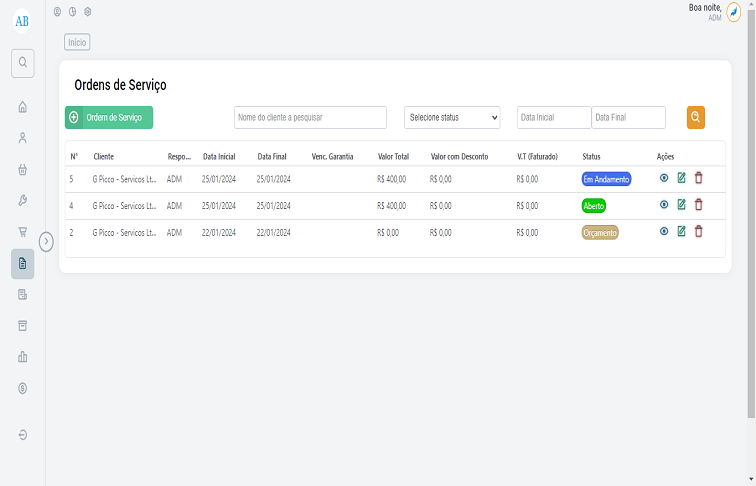Click the orange search filter button
Image resolution: width=756 pixels, height=486 pixels.
pyautogui.click(x=696, y=117)
